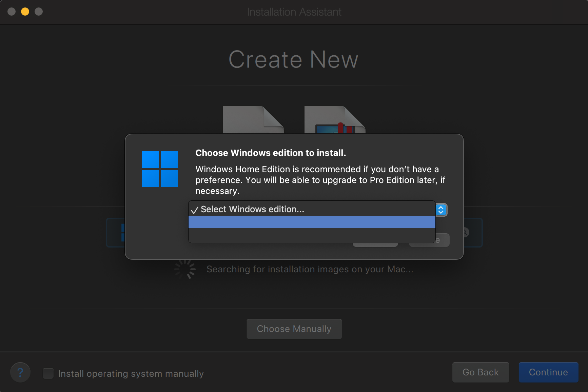Click the Go Back button
This screenshot has width=588, height=392.
pyautogui.click(x=480, y=372)
